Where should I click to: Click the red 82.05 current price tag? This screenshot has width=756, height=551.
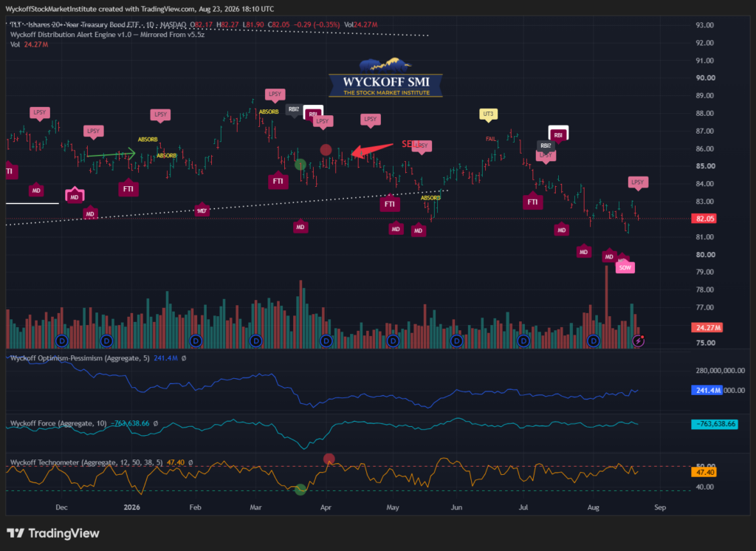pyautogui.click(x=704, y=219)
